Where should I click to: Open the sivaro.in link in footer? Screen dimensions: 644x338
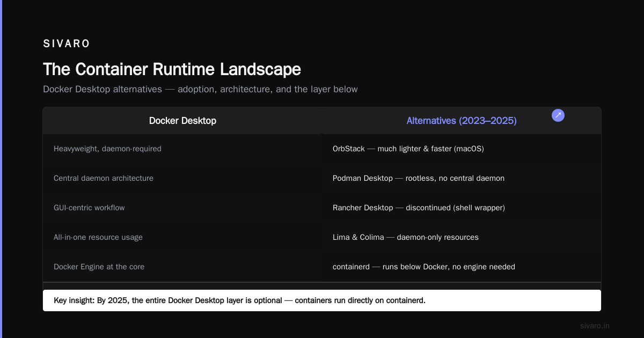pos(595,326)
